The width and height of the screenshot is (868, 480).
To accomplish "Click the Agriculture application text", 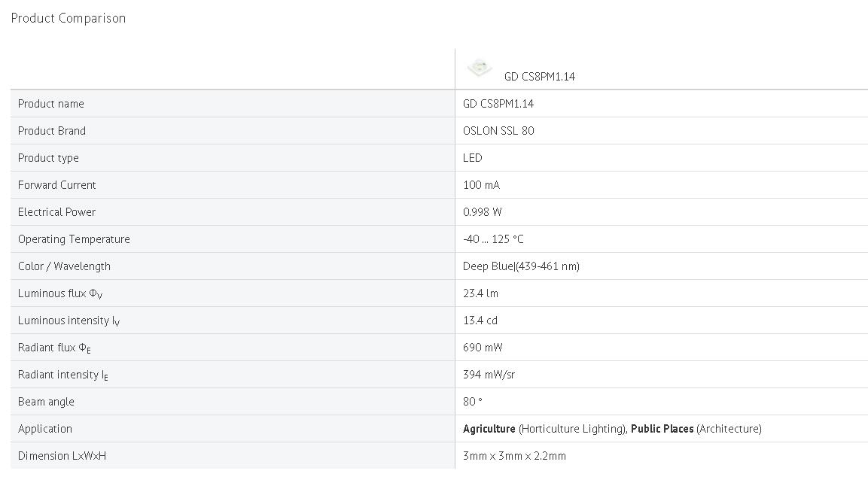I will pyautogui.click(x=489, y=429).
